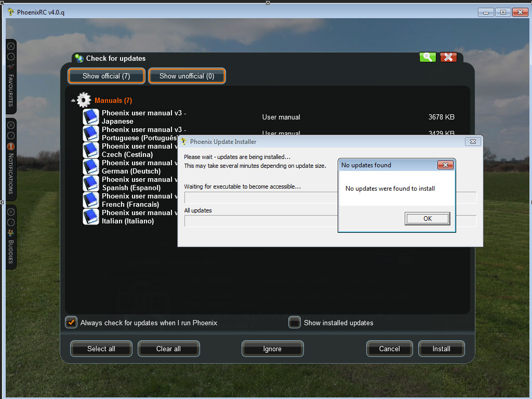532x399 pixels.
Task: Click the Notifications alert icon in sidebar
Action: click(x=11, y=147)
